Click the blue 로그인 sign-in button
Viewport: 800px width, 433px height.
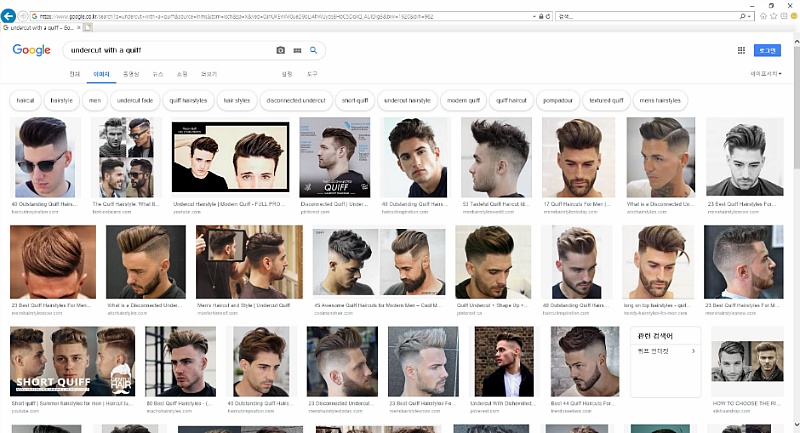(x=767, y=50)
